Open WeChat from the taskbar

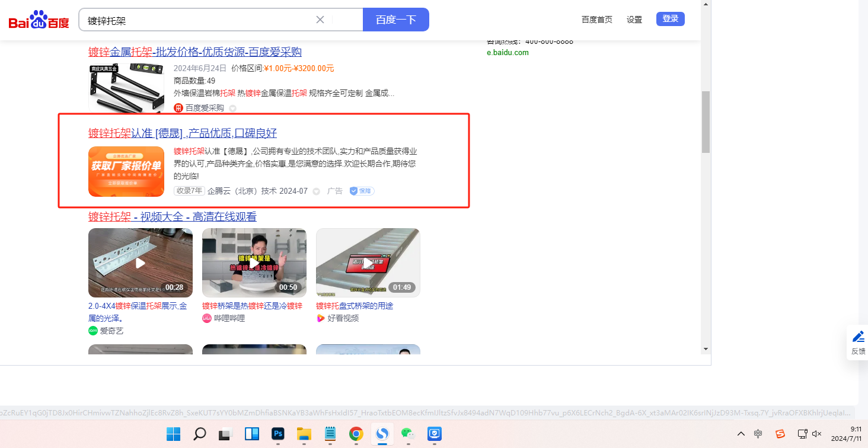(x=409, y=434)
